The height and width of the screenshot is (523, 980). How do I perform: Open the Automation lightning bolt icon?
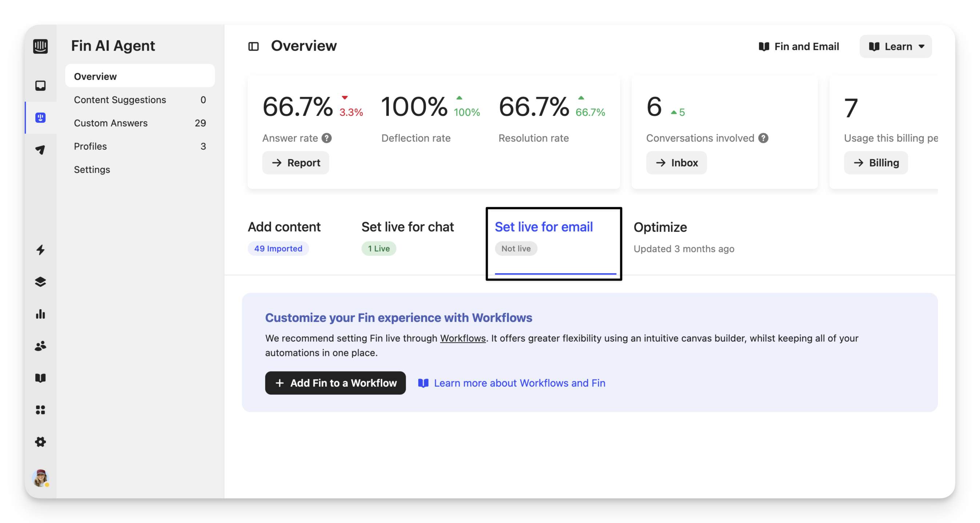click(x=40, y=250)
